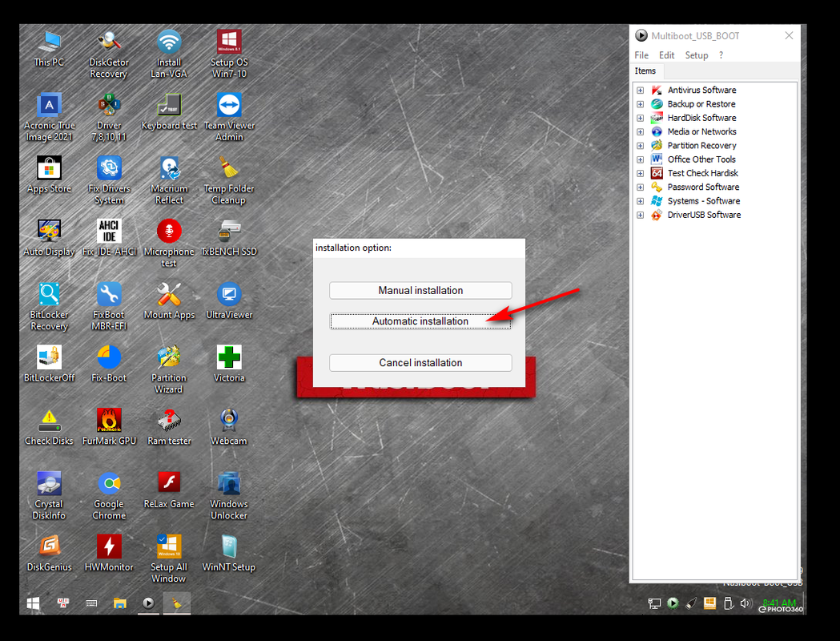This screenshot has height=641, width=840.
Task: Click the broom cleanup taskbar button
Action: 177,603
